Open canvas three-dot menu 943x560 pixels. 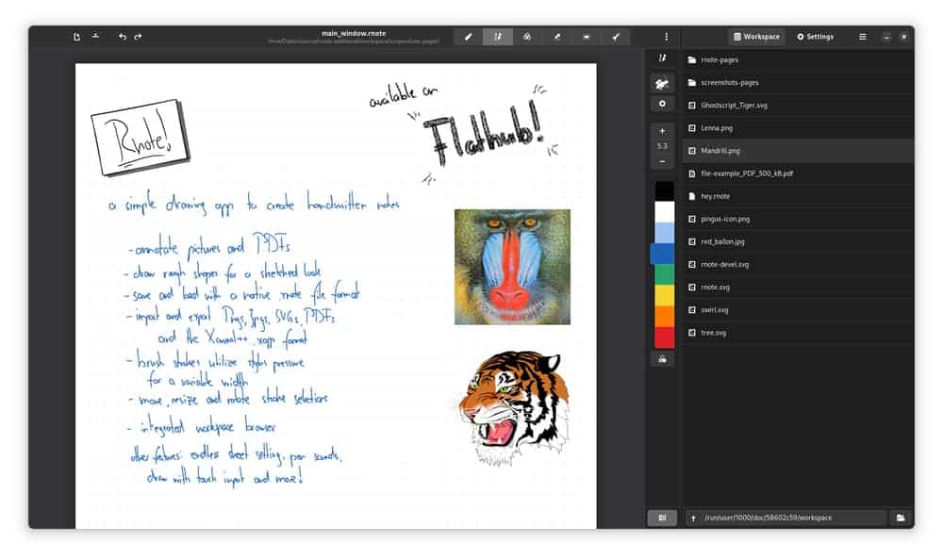666,37
